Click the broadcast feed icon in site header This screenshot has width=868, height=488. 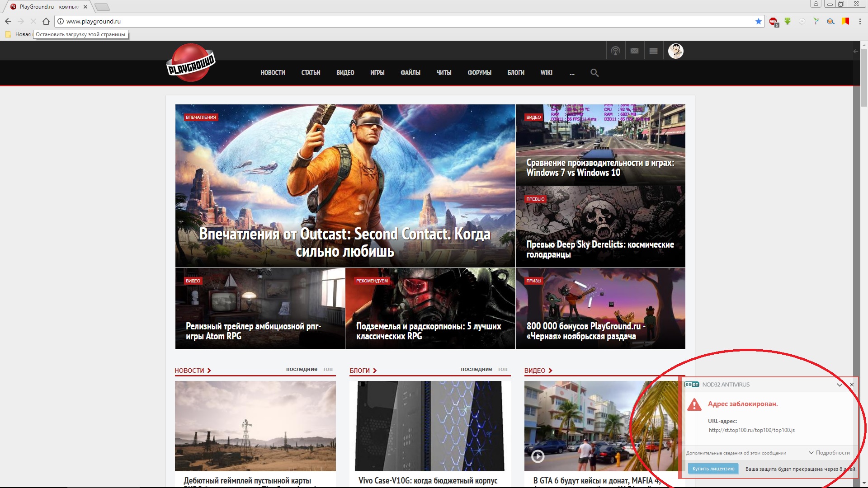point(615,51)
